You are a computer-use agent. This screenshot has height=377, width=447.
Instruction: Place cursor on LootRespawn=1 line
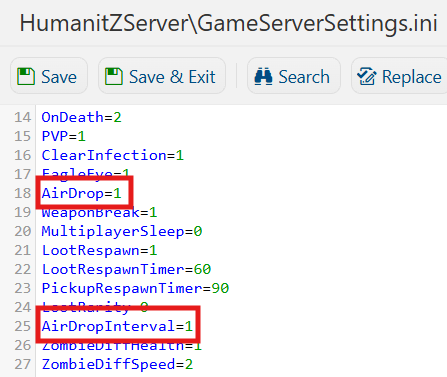click(x=99, y=250)
